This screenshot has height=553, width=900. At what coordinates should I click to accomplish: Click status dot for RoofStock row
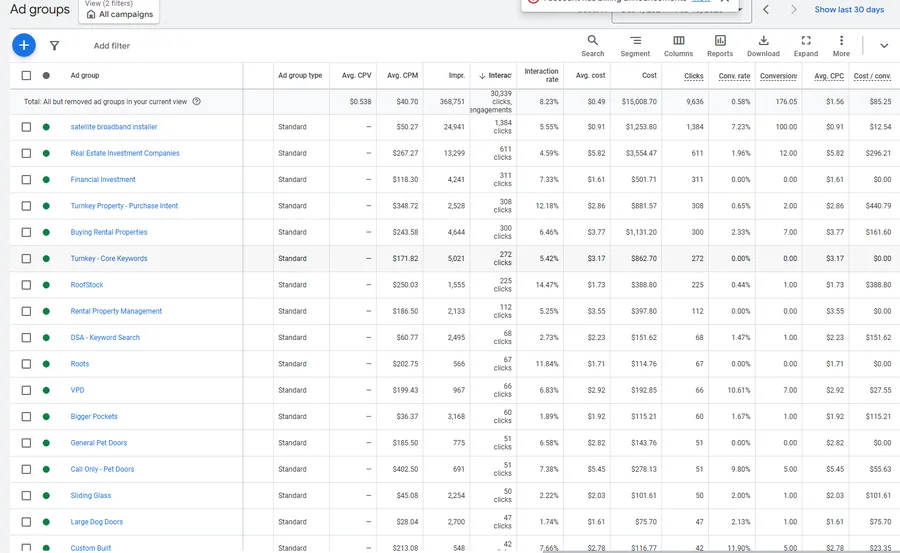click(46, 285)
